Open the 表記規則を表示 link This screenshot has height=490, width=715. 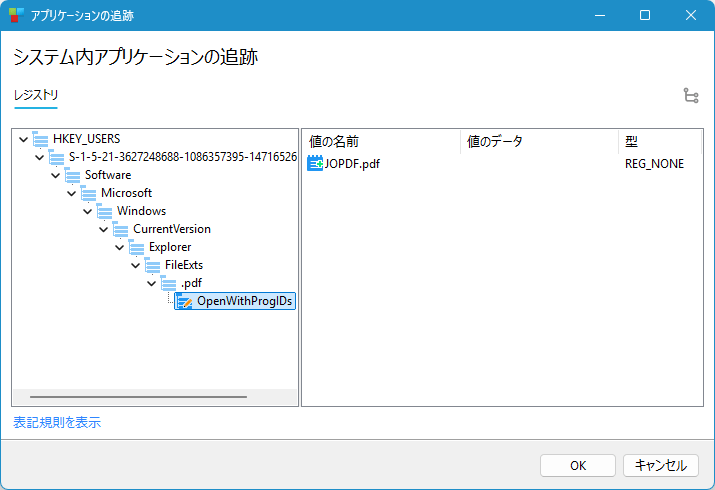(57, 422)
